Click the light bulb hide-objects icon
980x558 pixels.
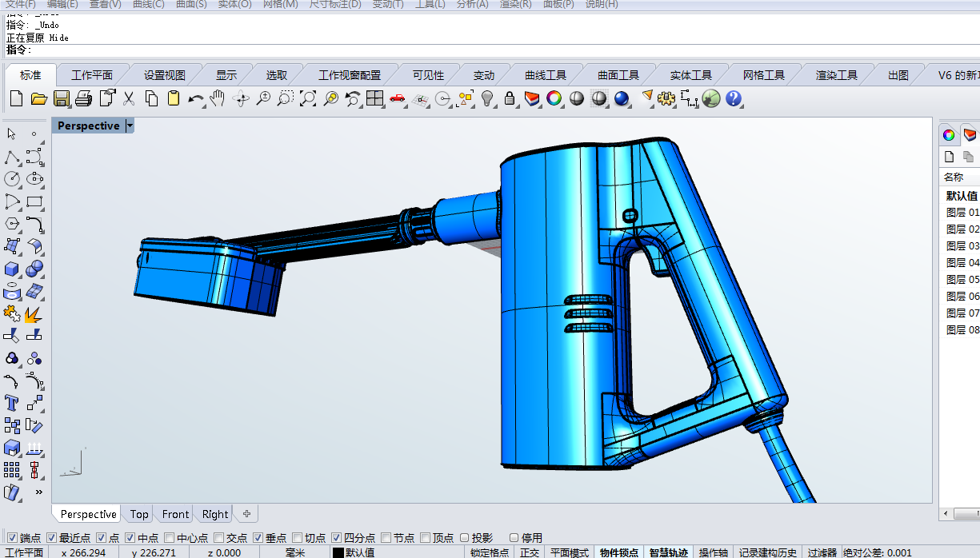click(x=487, y=98)
